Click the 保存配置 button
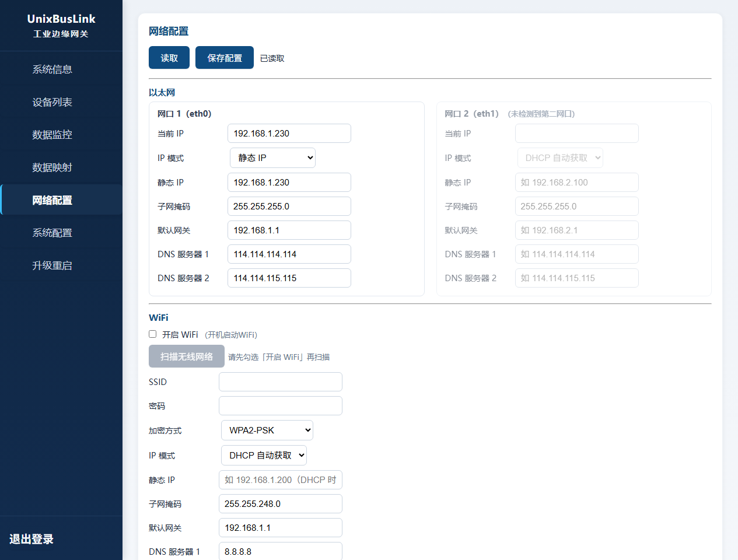Image resolution: width=738 pixels, height=560 pixels. click(225, 58)
